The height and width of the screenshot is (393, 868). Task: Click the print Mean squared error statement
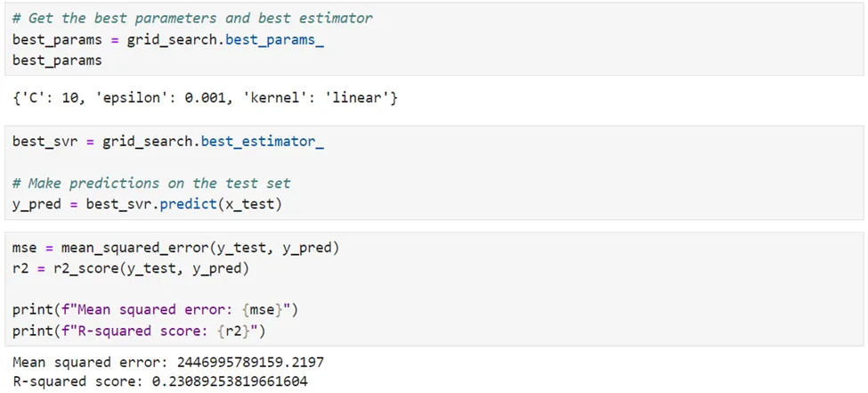pos(156,310)
